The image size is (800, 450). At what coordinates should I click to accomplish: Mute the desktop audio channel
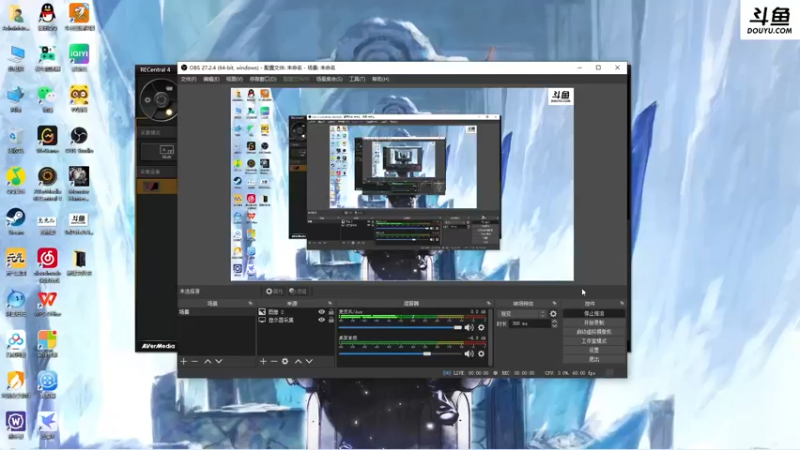click(469, 354)
